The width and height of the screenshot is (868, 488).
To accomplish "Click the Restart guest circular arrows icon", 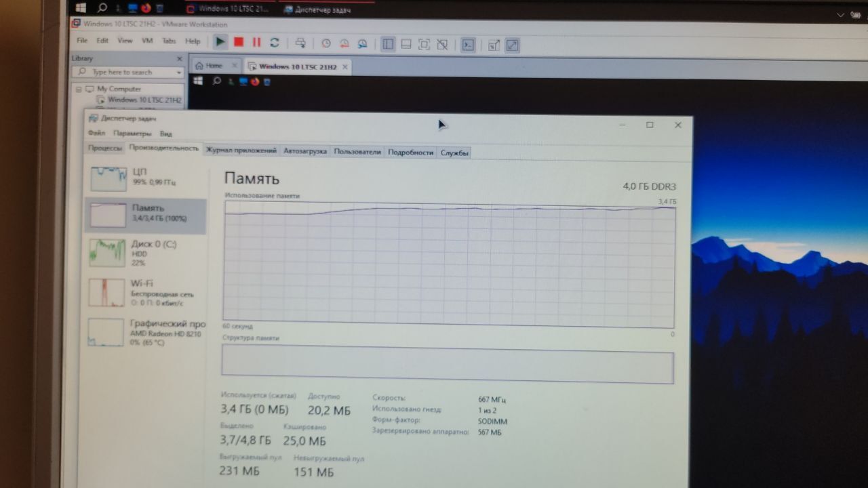I will pyautogui.click(x=275, y=42).
